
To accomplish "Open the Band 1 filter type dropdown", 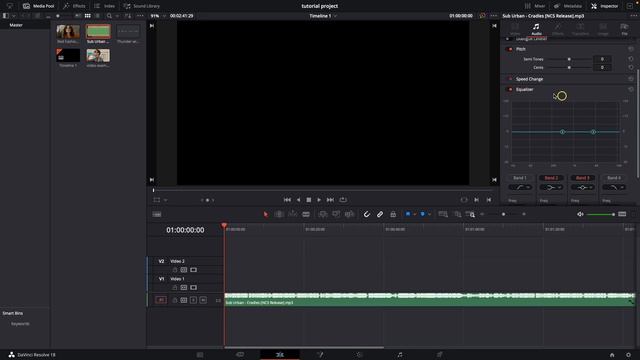I will tap(520, 187).
